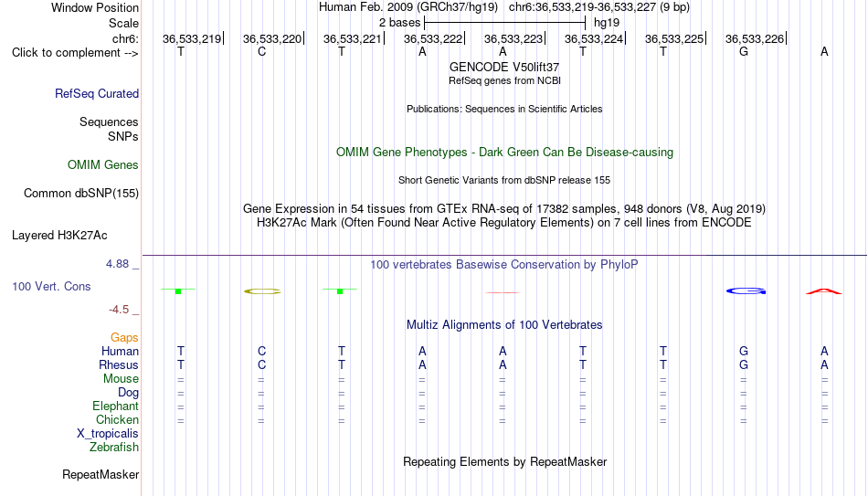Click the chr6:36,533,219-36,533,227 header text

[x=599, y=7]
